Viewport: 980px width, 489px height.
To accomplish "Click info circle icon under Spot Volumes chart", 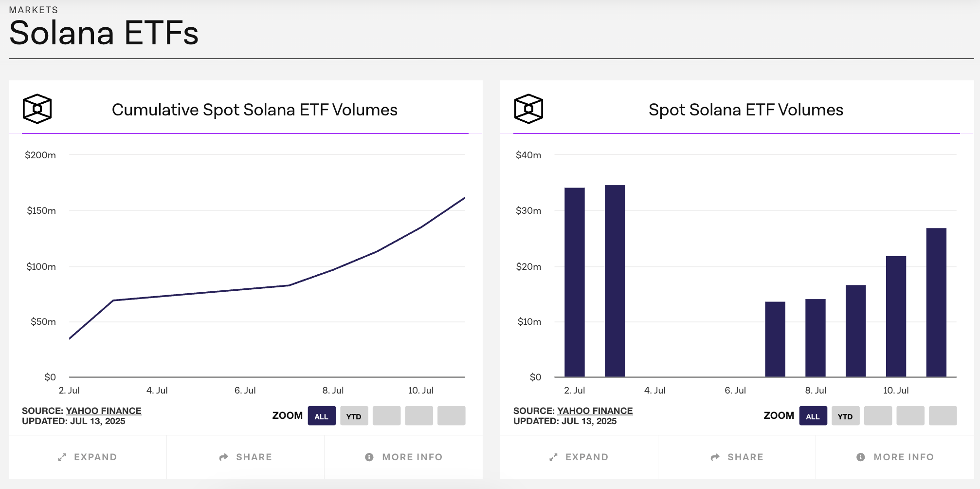I will click(x=861, y=457).
